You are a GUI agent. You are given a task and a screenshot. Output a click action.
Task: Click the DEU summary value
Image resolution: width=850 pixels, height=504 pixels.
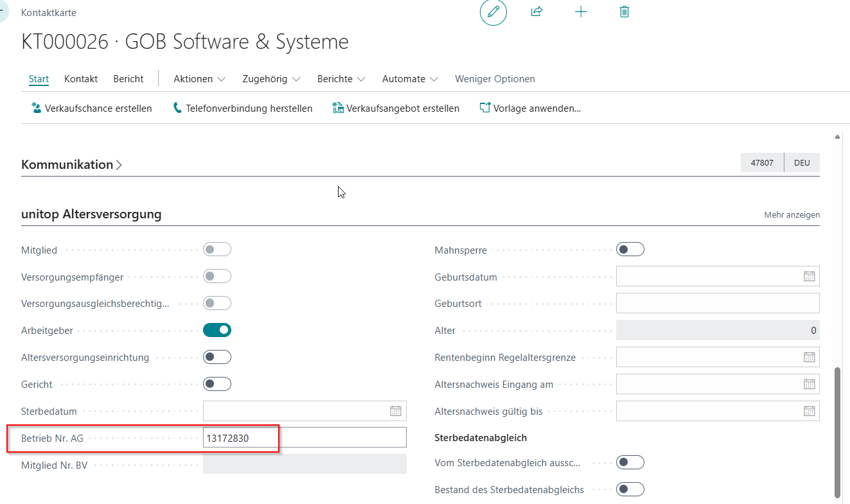tap(802, 163)
